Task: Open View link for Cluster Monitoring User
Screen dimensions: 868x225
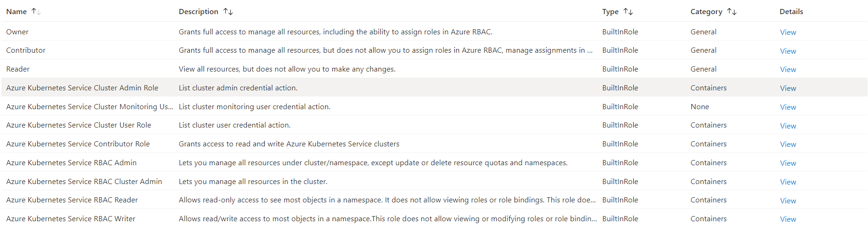Action: click(x=788, y=107)
